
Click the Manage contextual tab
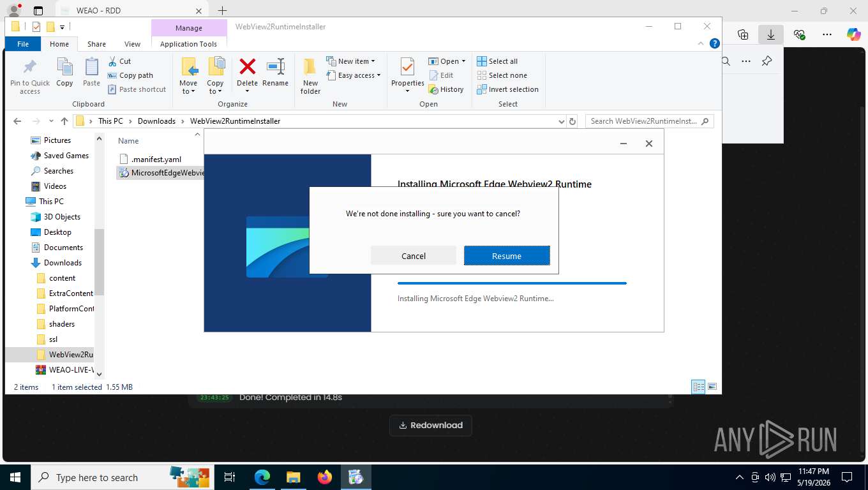pos(189,28)
